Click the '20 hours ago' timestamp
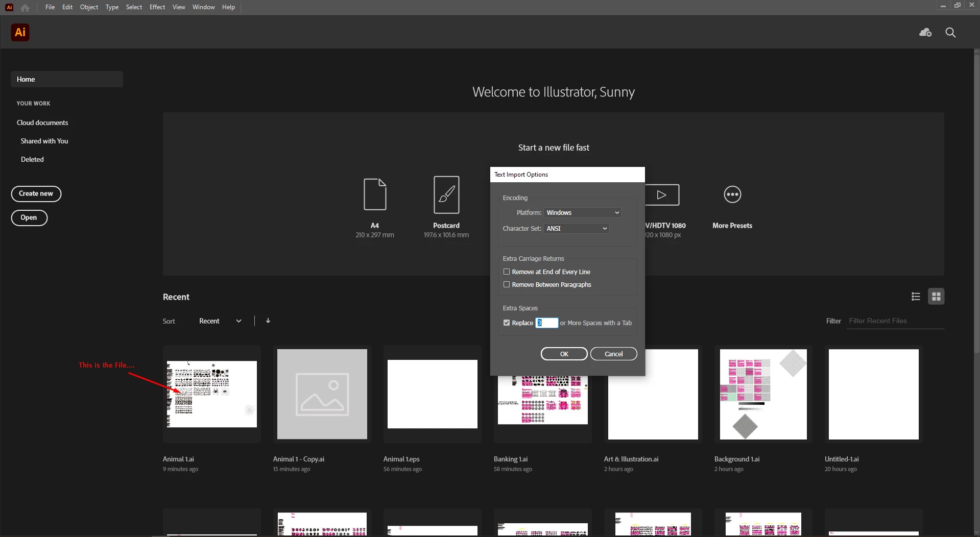980x537 pixels. (x=841, y=469)
